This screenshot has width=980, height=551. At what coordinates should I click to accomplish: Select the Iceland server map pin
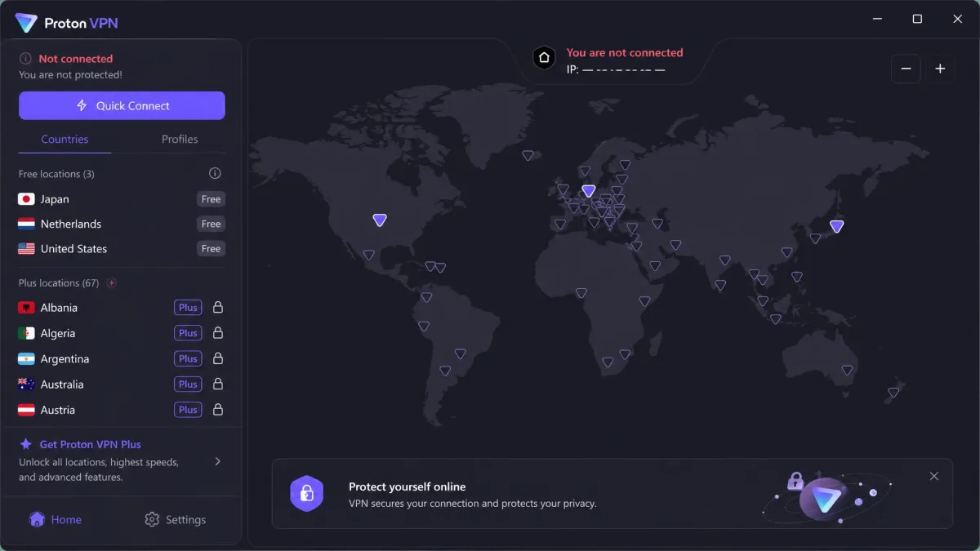point(528,155)
